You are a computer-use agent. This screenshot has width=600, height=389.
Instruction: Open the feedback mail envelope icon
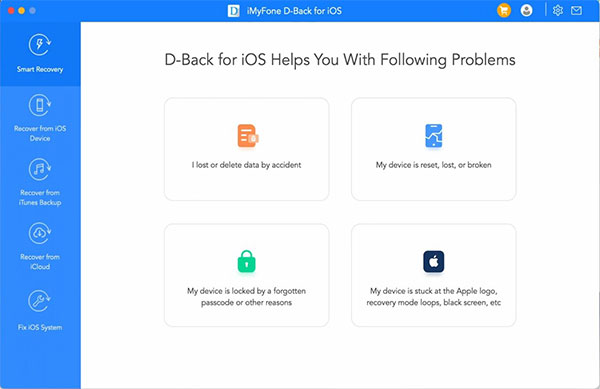pos(576,11)
